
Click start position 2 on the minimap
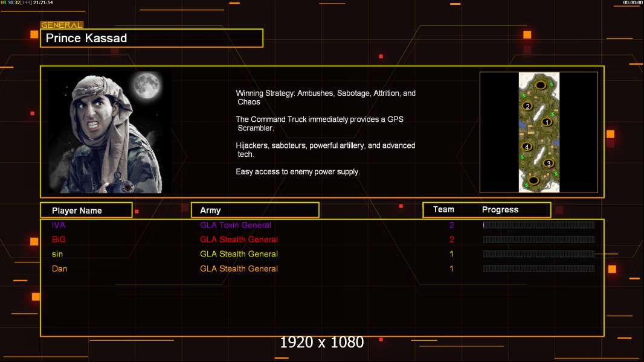tap(528, 106)
